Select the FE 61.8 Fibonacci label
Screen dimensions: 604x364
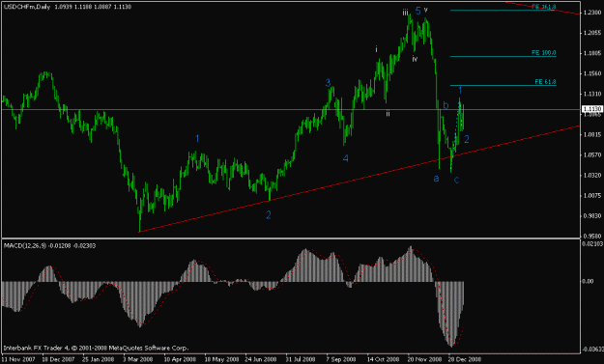coord(545,81)
